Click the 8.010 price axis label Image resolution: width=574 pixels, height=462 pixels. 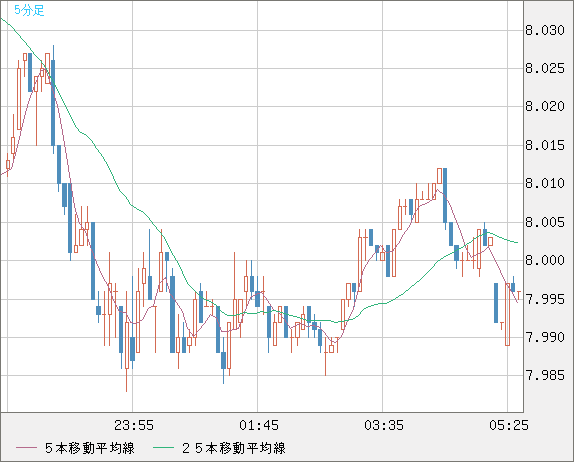(x=545, y=183)
